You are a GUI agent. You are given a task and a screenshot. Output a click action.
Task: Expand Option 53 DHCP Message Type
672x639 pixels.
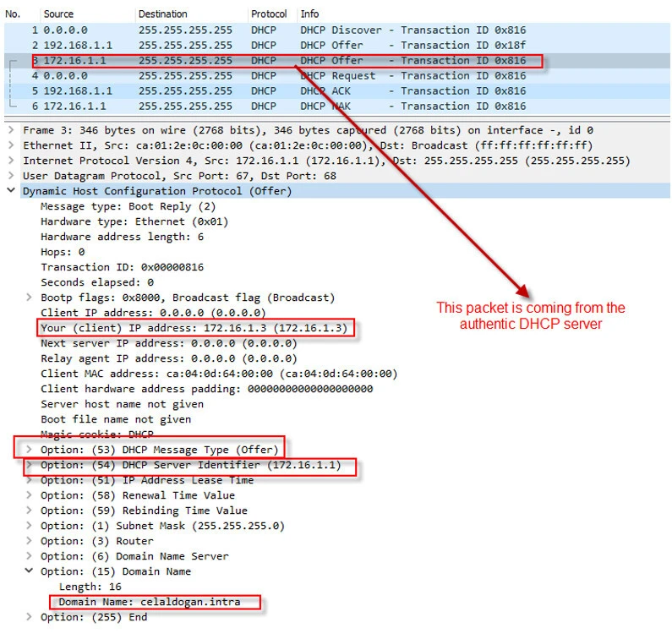(x=30, y=450)
